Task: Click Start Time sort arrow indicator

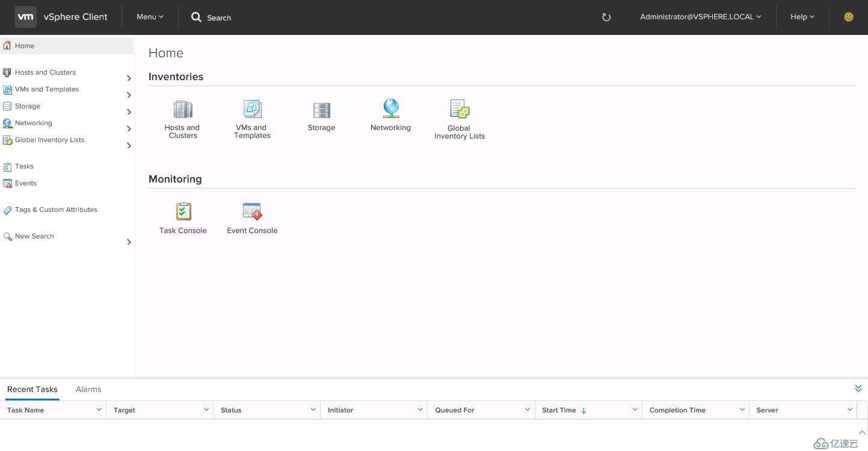Action: tap(584, 410)
